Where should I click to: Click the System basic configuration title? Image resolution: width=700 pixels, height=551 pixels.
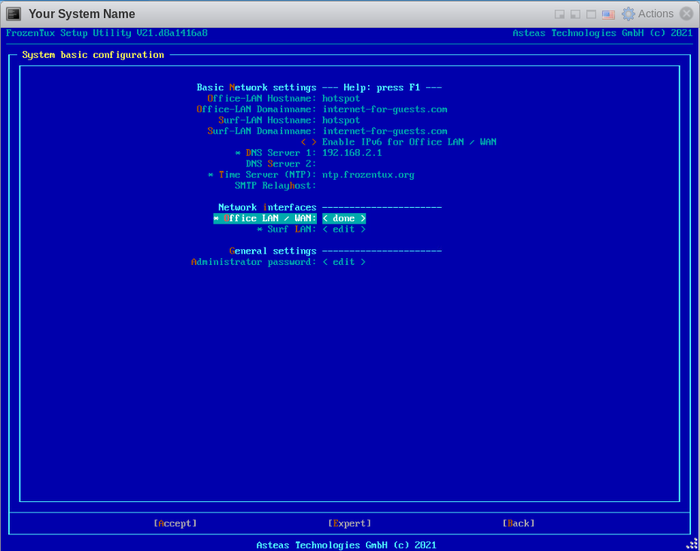[x=93, y=55]
